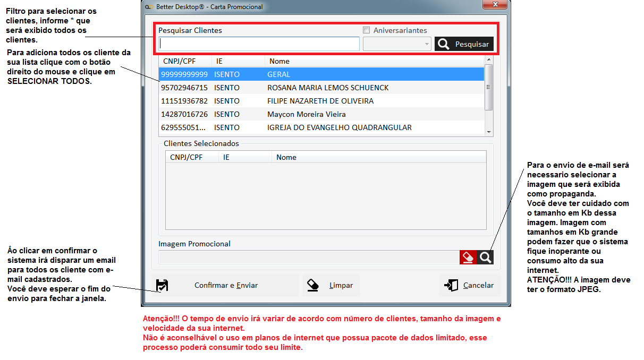This screenshot has height=360, width=644.
Task: Type in the Pesquisar Clientes search field
Action: point(259,44)
